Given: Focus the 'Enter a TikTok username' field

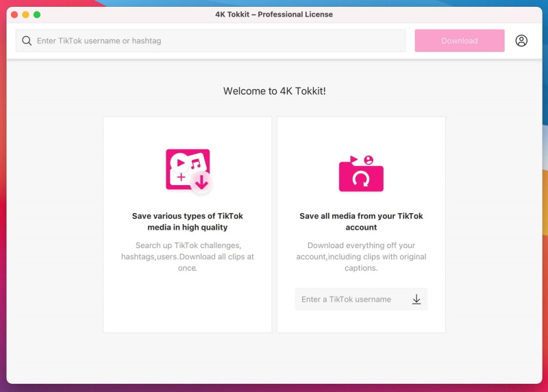Looking at the screenshot, I should 361,299.
